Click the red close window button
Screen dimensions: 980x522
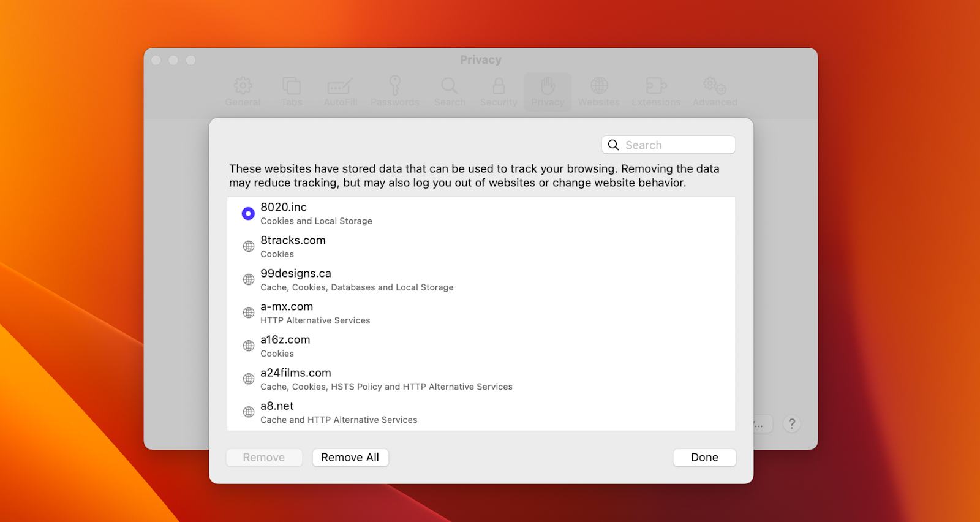pyautogui.click(x=156, y=60)
